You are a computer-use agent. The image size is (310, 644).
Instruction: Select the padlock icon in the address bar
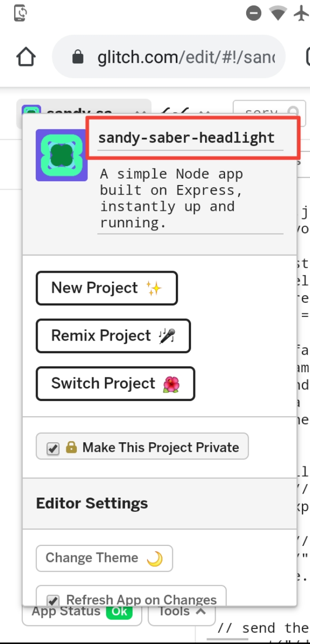78,56
